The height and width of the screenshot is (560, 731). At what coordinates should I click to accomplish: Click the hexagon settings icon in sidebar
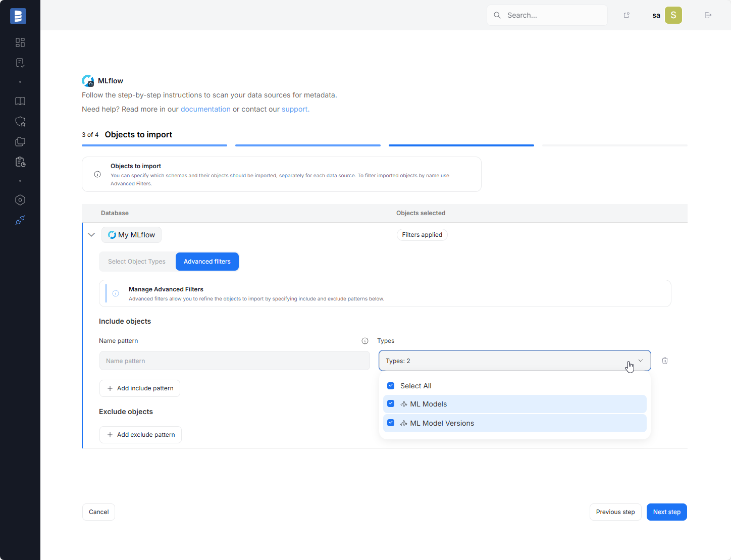click(x=20, y=200)
